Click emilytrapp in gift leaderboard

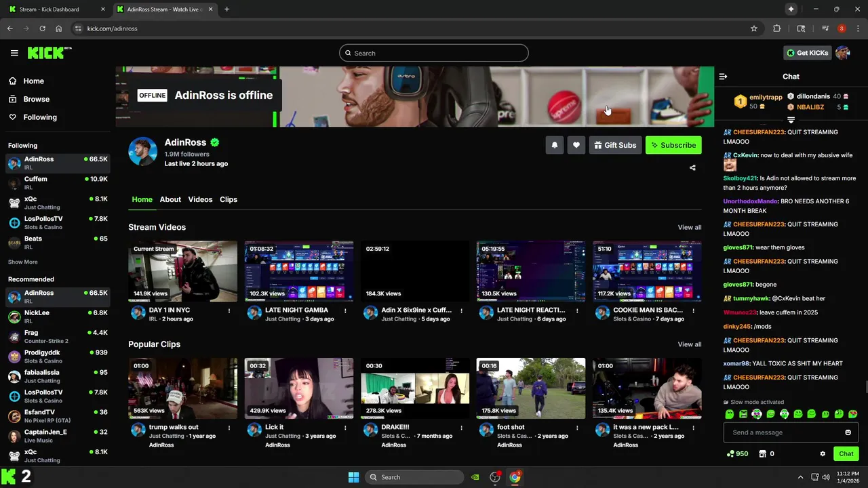click(x=766, y=98)
